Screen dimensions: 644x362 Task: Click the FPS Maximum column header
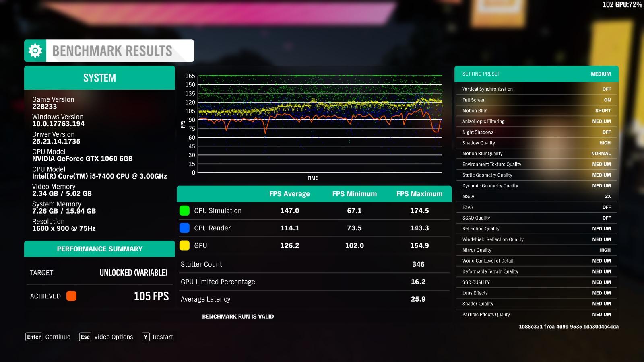(419, 194)
